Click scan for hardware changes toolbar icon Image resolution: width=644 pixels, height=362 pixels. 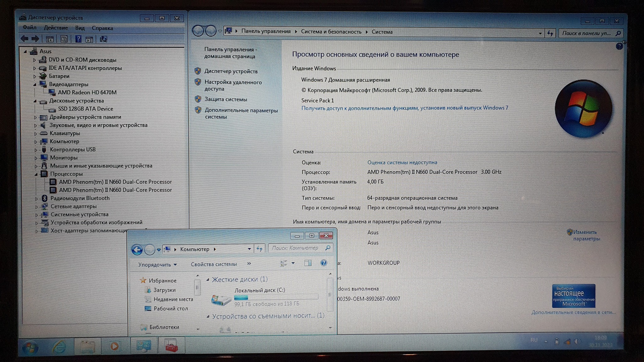(103, 39)
